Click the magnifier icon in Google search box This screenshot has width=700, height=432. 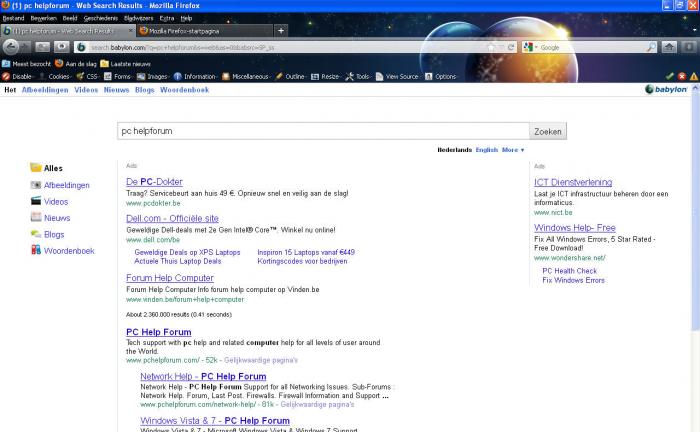pos(651,47)
